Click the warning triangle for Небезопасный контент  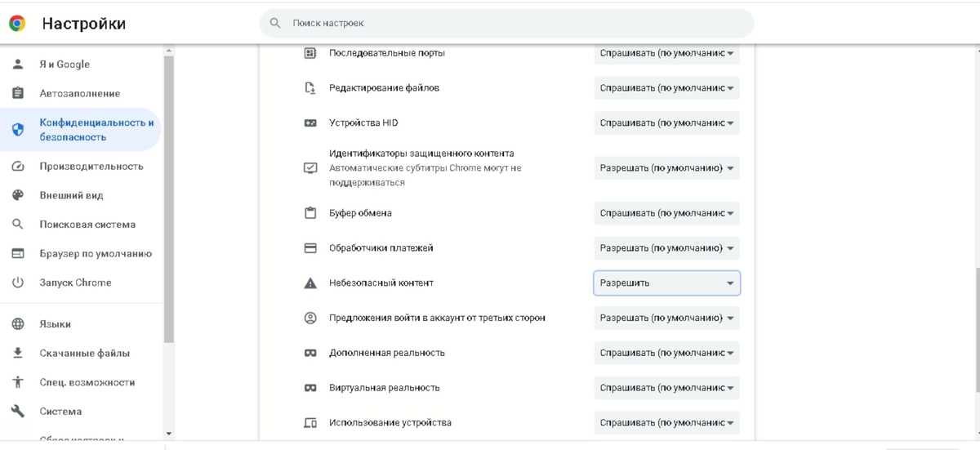(310, 283)
